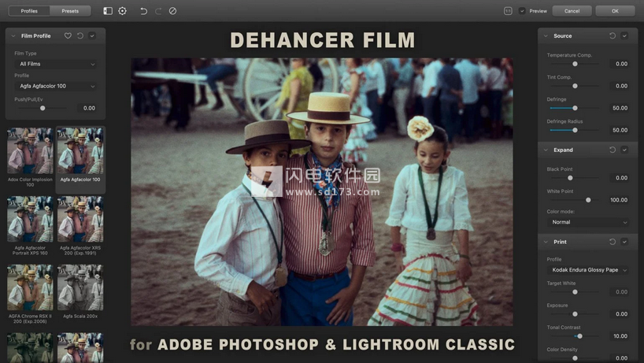Redo the last undone change
The height and width of the screenshot is (363, 644).
[158, 11]
